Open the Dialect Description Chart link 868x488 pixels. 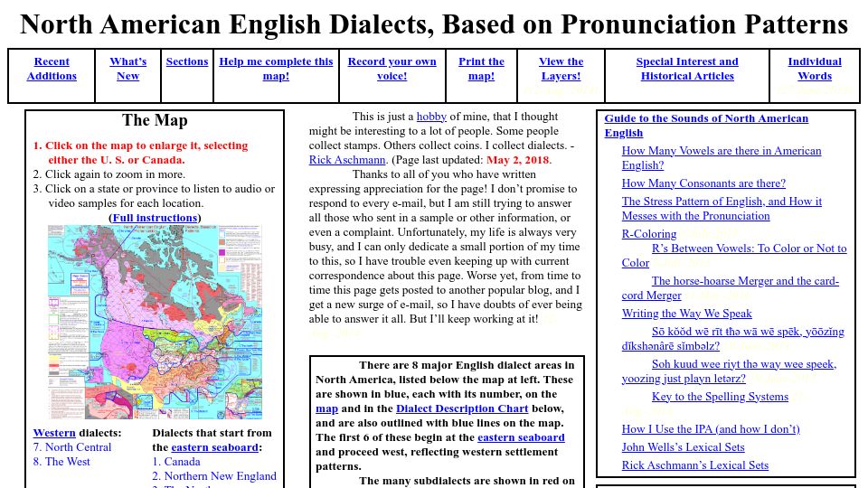[462, 408]
